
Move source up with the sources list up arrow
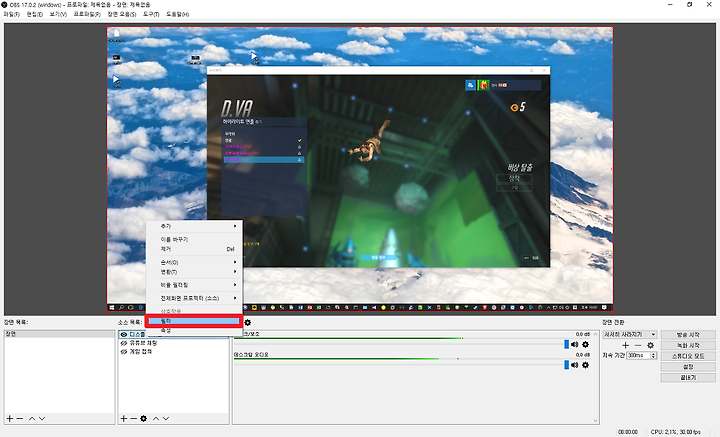[156, 419]
